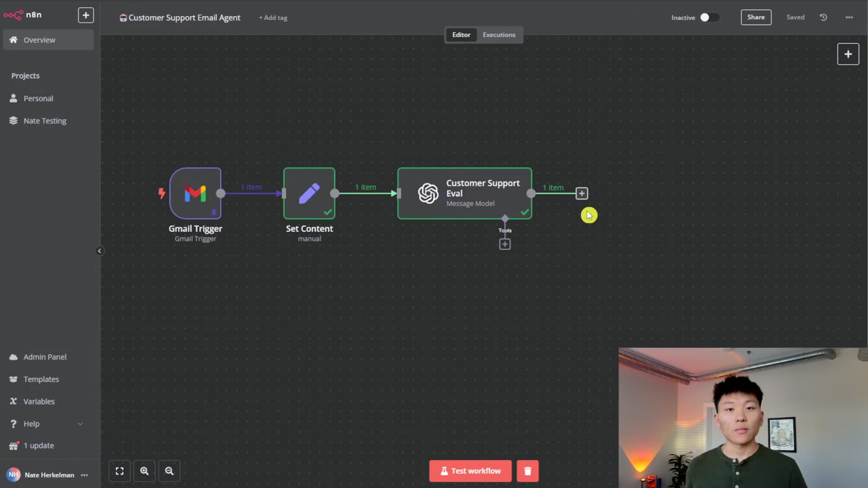
Task: Click the Gmail Trigger output connector
Action: coord(221,193)
